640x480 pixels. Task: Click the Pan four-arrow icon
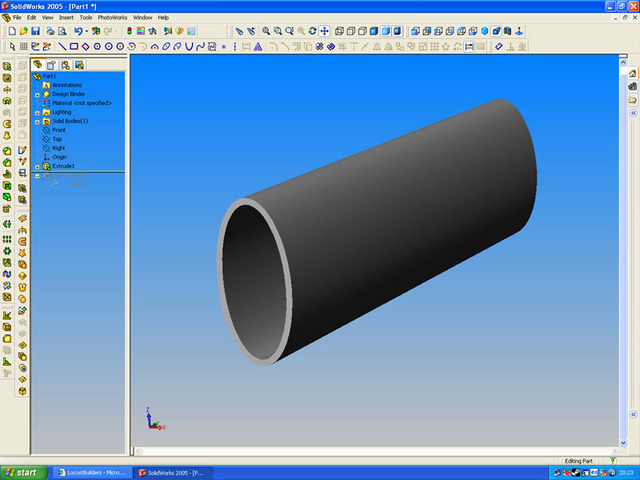pos(324,31)
